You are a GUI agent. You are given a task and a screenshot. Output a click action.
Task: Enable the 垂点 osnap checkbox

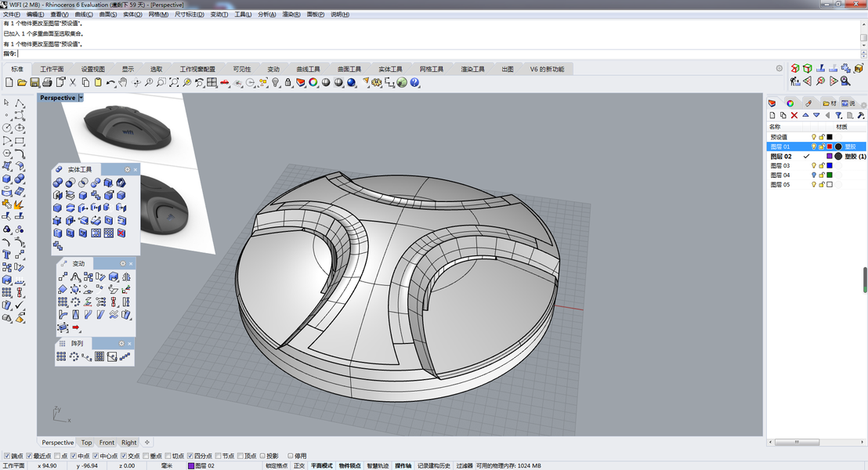tap(145, 456)
